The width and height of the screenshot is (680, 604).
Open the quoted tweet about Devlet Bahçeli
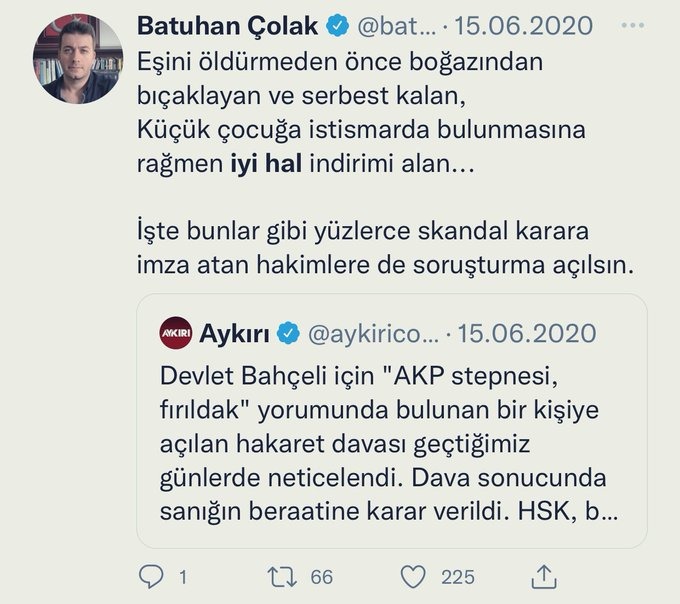coord(390,440)
